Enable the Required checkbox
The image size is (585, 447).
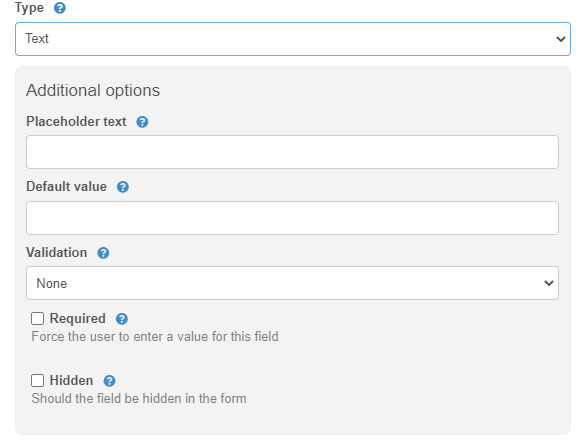pyautogui.click(x=37, y=319)
